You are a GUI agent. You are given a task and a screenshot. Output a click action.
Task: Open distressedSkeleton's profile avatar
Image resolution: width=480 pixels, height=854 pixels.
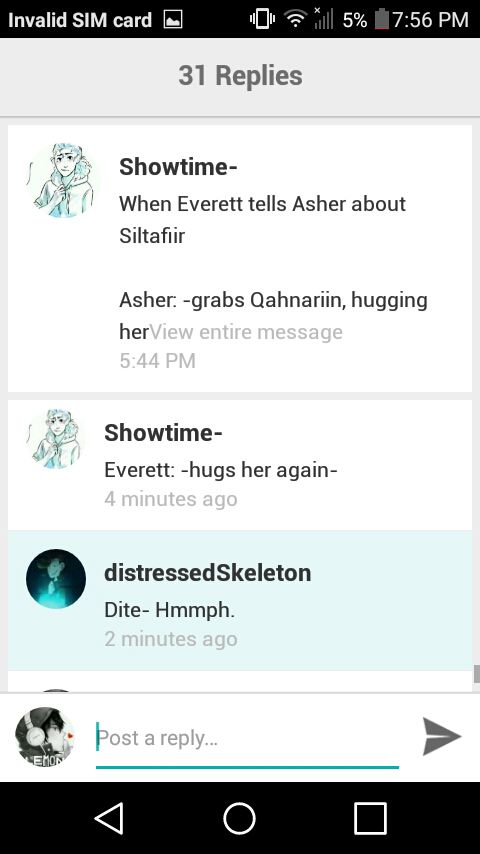coord(56,578)
